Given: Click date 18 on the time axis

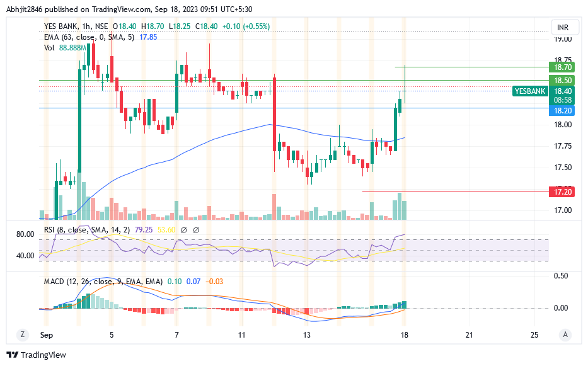Looking at the screenshot, I should pos(404,335).
